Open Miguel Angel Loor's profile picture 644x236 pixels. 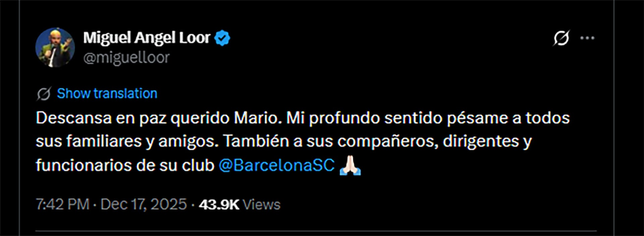point(55,47)
